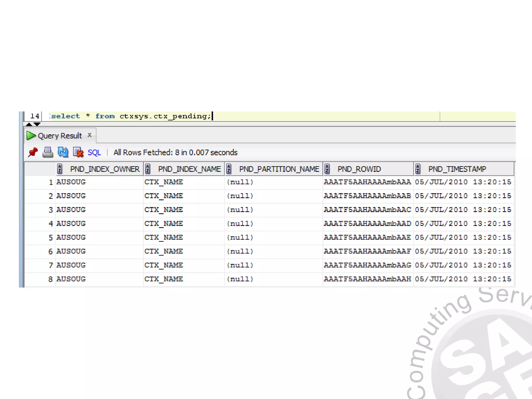Click the print results icon
Screen dimensions: 532x399
coord(48,152)
